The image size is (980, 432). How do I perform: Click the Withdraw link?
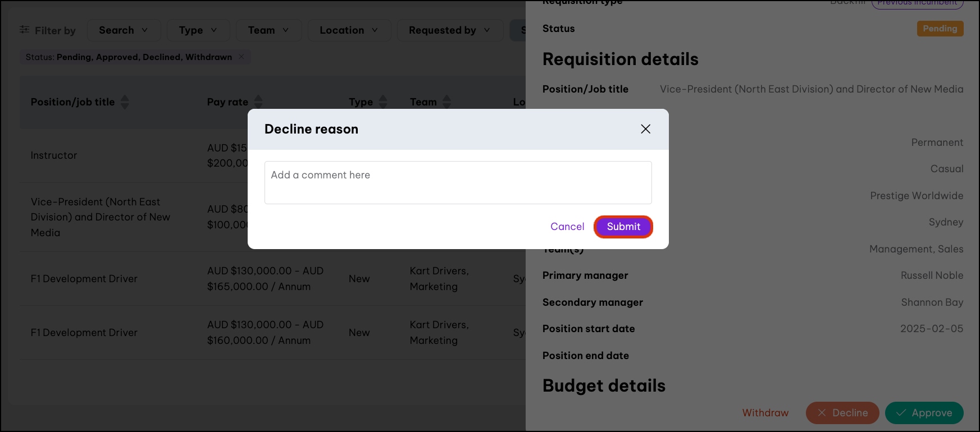tap(765, 413)
